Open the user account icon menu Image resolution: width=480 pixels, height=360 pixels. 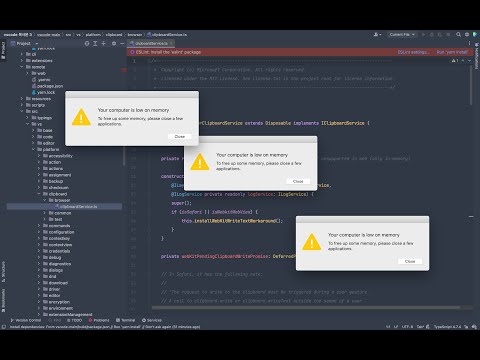pyautogui.click(x=377, y=34)
